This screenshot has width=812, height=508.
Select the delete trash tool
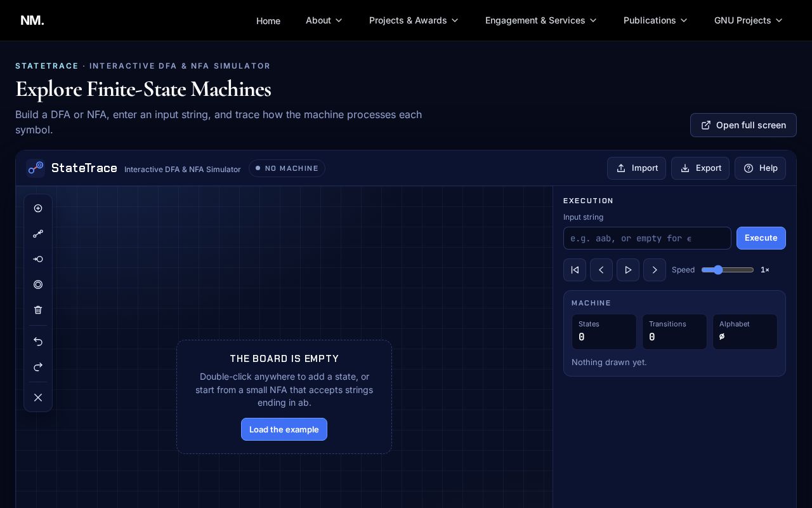pos(38,310)
